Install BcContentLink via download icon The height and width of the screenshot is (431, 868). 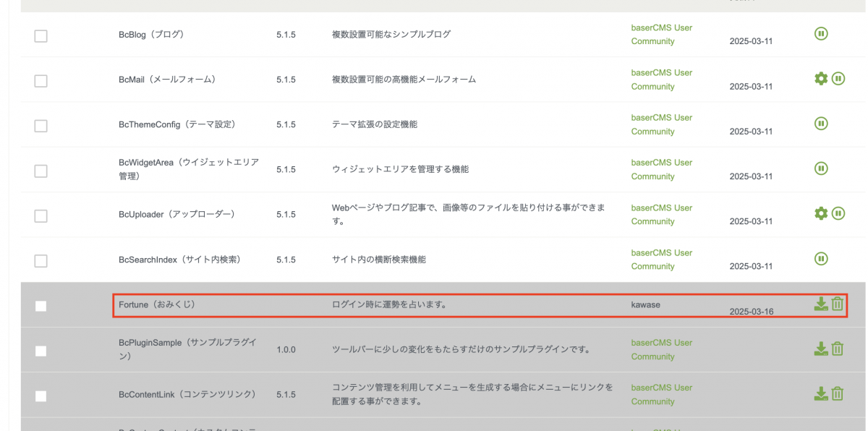[x=821, y=393]
